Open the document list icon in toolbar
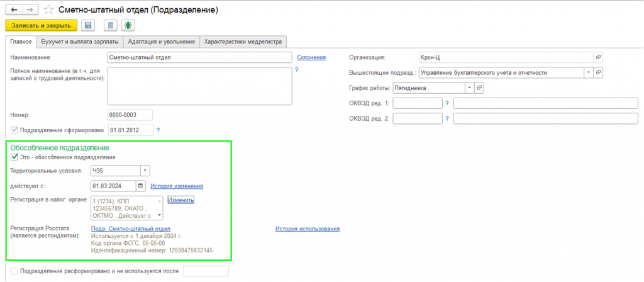The width and height of the screenshot is (644, 282). pyautogui.click(x=110, y=25)
